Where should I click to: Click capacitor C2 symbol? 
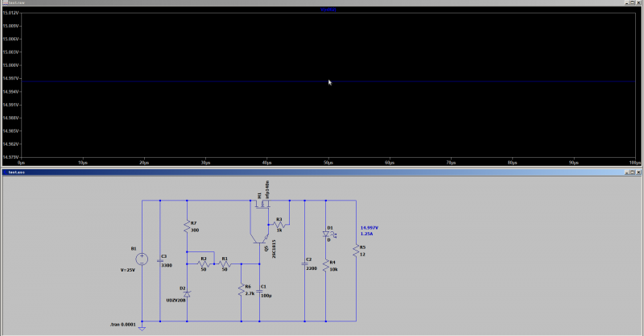click(x=305, y=261)
